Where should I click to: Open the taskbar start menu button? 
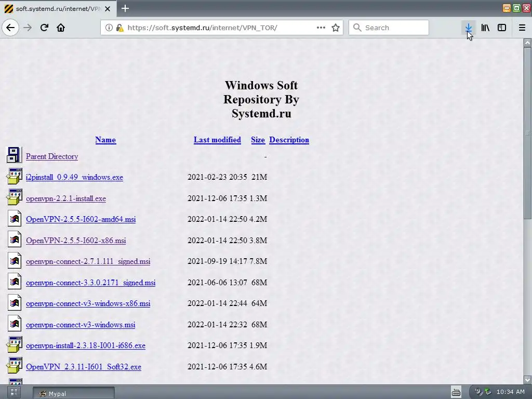tap(14, 393)
